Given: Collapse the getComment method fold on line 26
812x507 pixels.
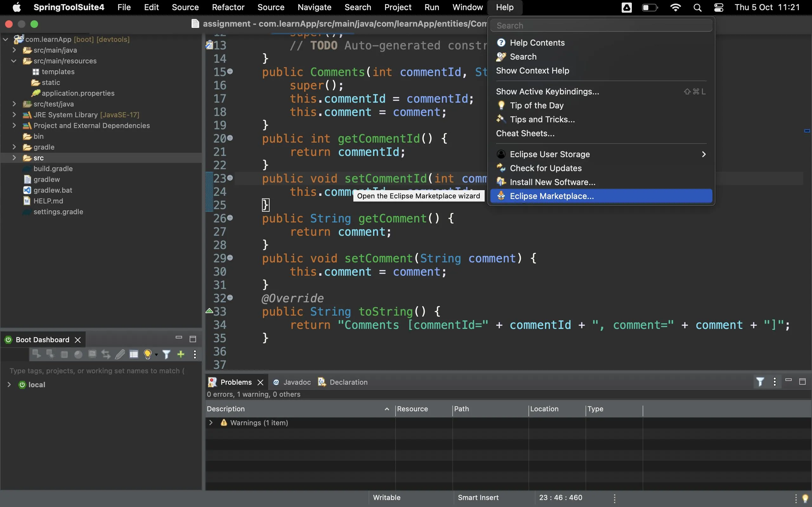Looking at the screenshot, I should pos(230,218).
